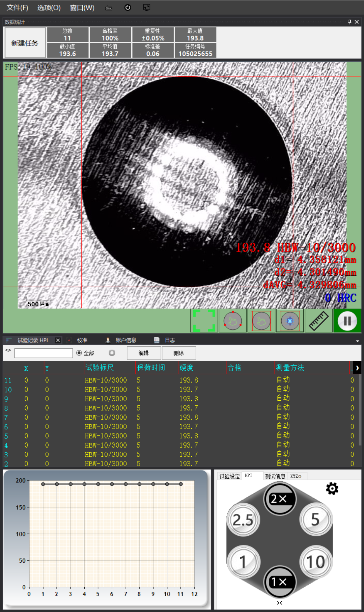Open the tab overflow dropdown arrow

point(358,341)
